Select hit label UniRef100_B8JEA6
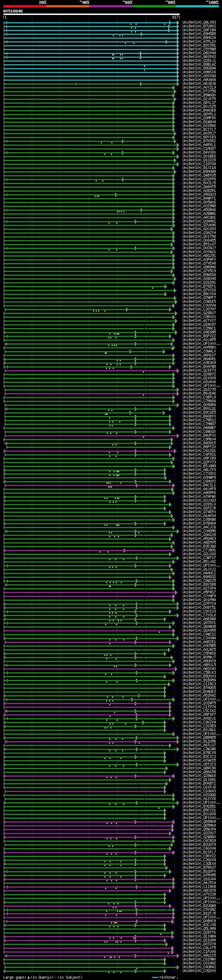The image size is (222, 980). (199, 394)
